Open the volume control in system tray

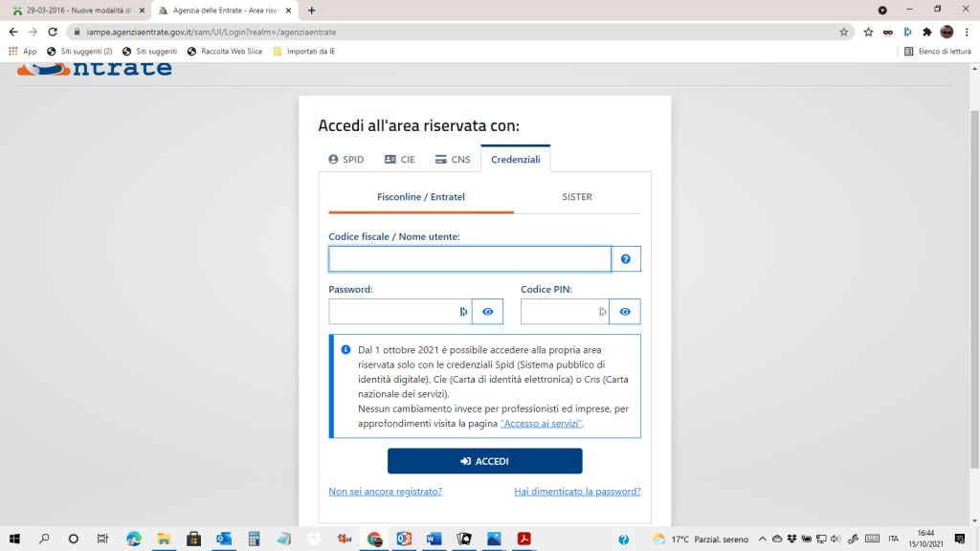pos(835,539)
